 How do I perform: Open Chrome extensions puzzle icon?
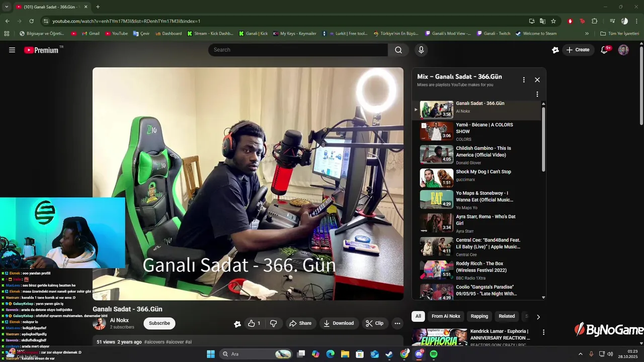coord(594,21)
